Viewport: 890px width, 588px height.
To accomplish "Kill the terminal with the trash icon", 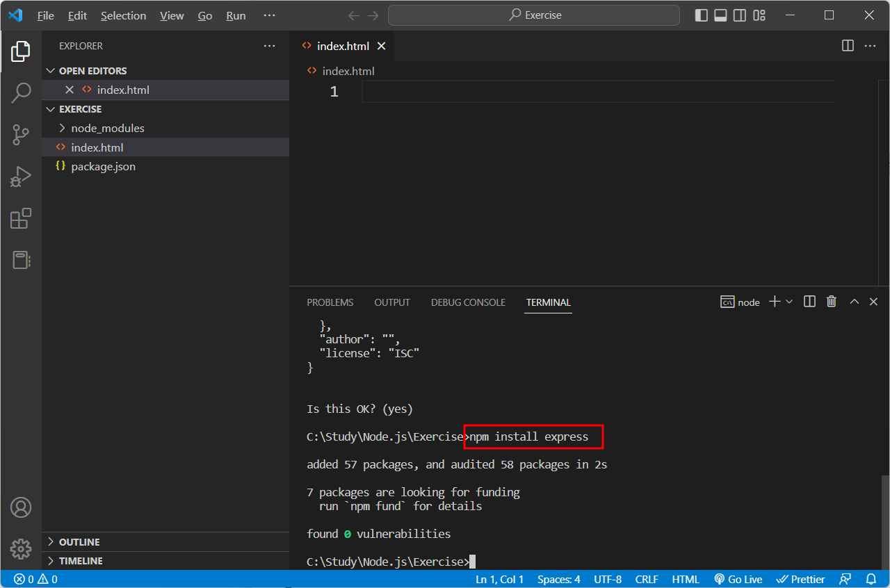I will tap(831, 302).
